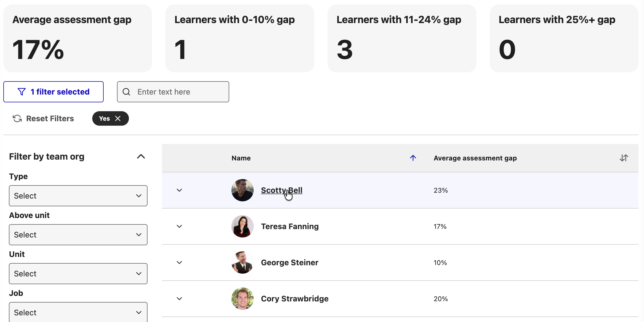Click George Steiner's avatar
This screenshot has width=644, height=322.
click(x=243, y=262)
